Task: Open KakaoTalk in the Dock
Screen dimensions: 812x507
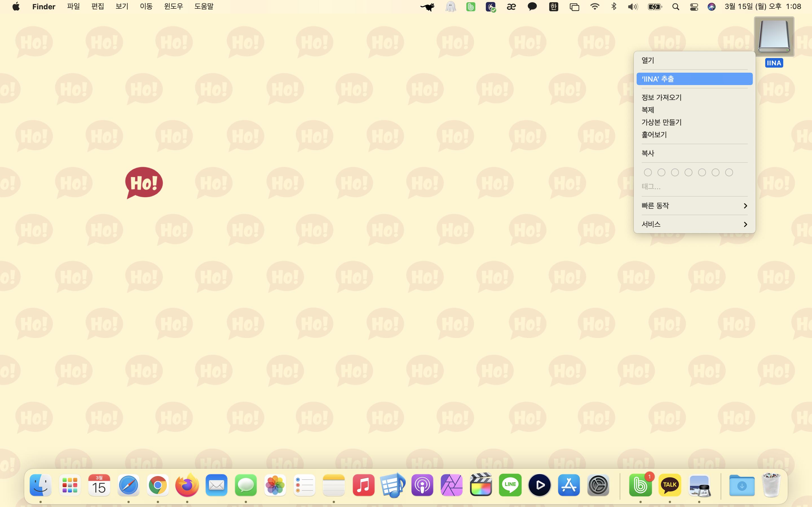Action: pyautogui.click(x=670, y=485)
